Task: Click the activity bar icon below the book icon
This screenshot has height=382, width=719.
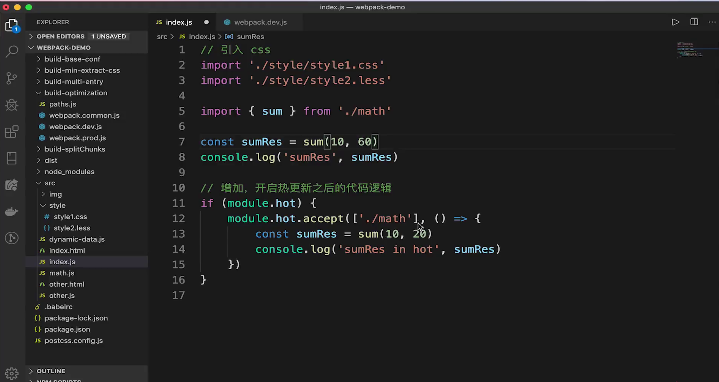Action: click(11, 185)
